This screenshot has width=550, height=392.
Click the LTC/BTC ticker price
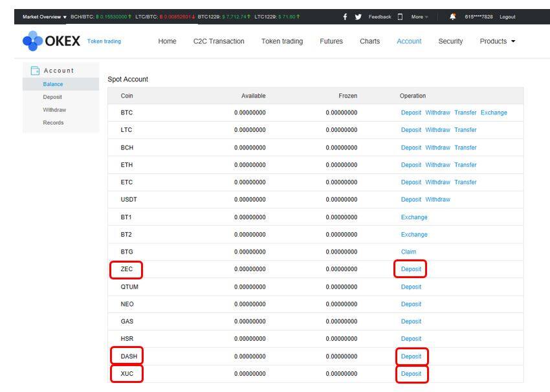(177, 17)
